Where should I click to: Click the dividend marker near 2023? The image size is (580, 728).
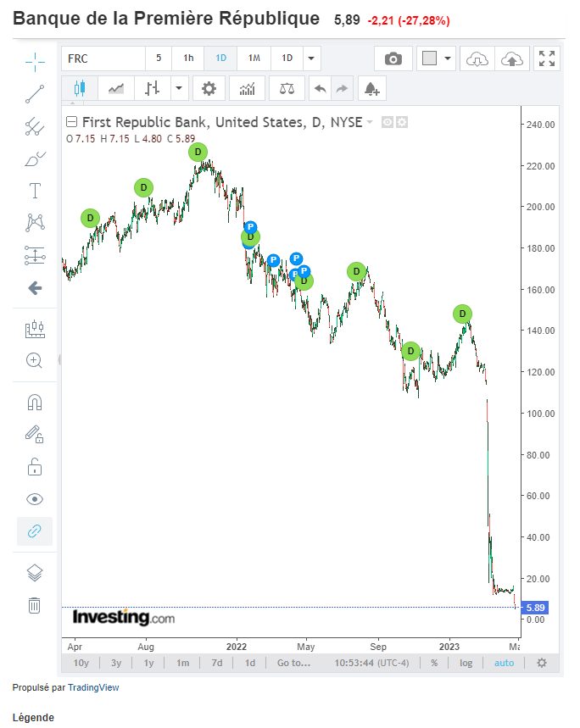[x=462, y=314]
